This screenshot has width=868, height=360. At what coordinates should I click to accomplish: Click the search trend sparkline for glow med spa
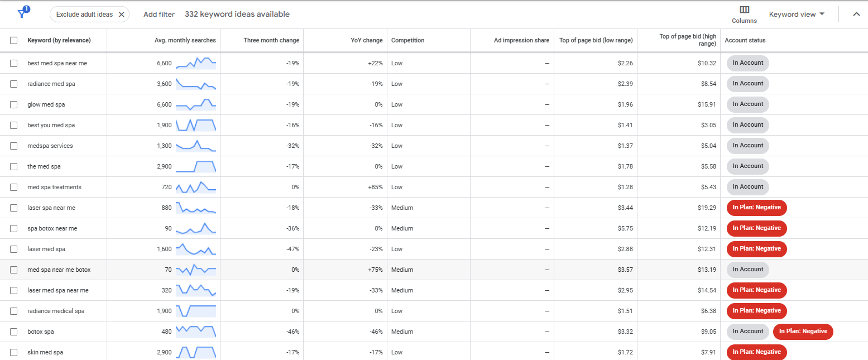click(x=195, y=104)
